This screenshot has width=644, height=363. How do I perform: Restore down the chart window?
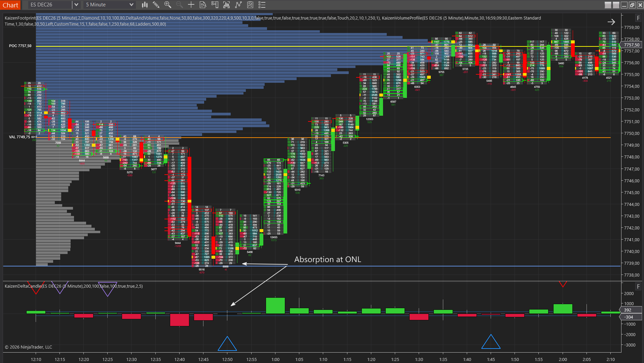click(632, 5)
